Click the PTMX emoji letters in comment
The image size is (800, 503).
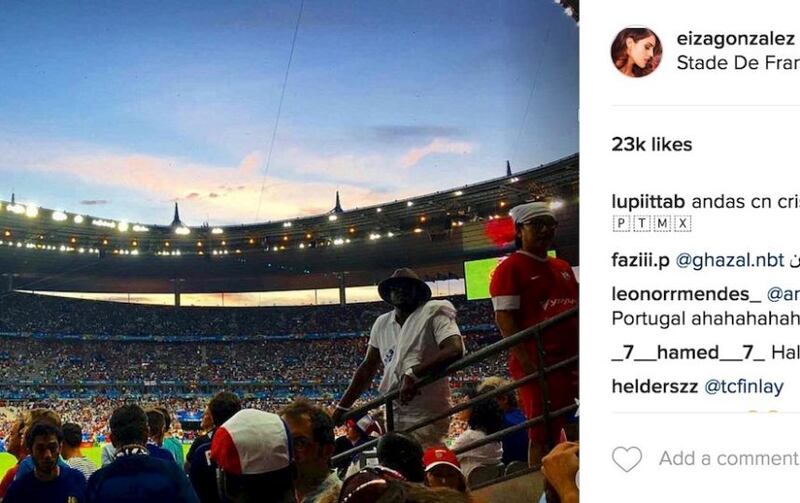coord(652,223)
